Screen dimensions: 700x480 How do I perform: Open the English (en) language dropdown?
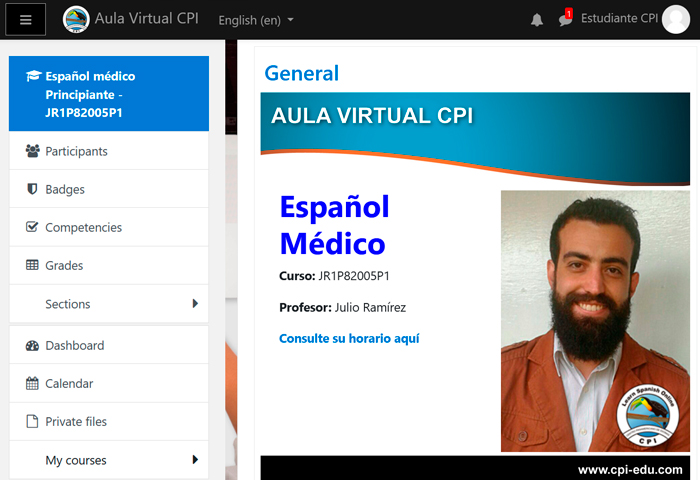(256, 20)
